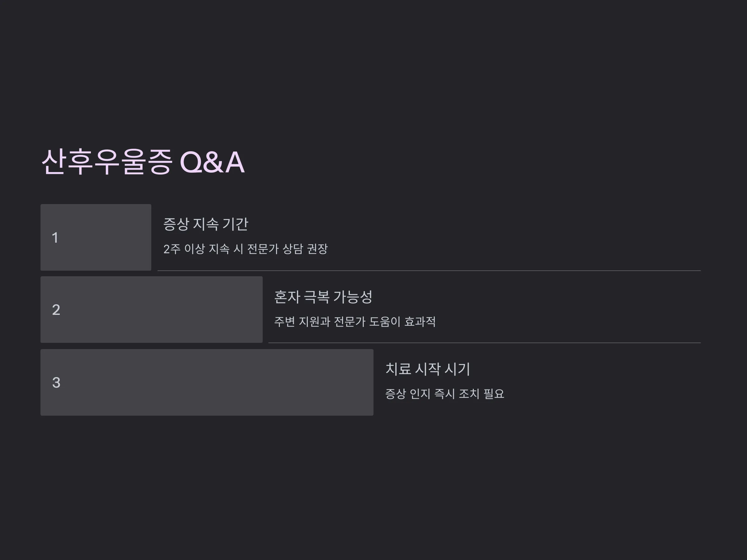
Task: Click the line 주변 지원과 전문가 도움이 효과적
Action: (355, 321)
